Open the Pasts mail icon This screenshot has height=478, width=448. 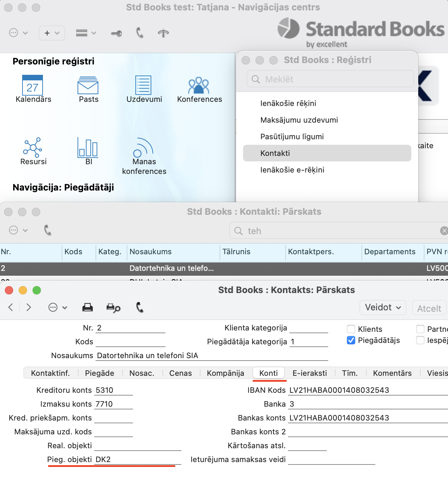click(88, 85)
